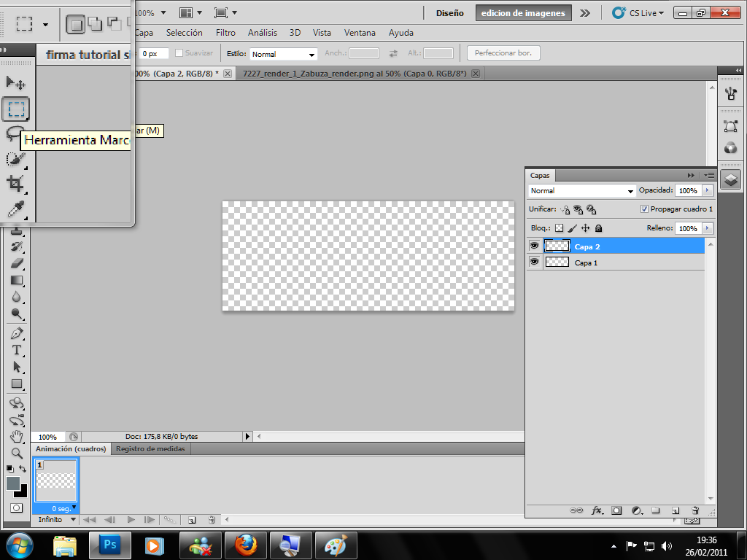Viewport: 747px width, 560px height.
Task: Select the Rectangle shape tool
Action: coord(17,384)
